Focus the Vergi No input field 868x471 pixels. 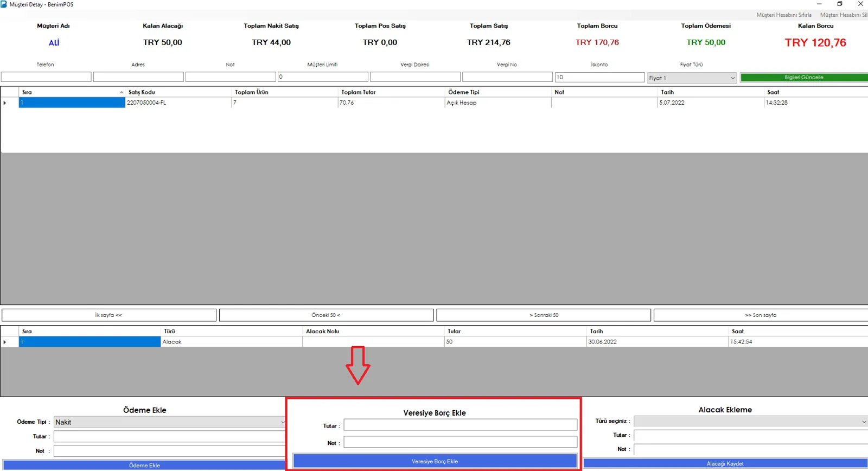pyautogui.click(x=507, y=77)
